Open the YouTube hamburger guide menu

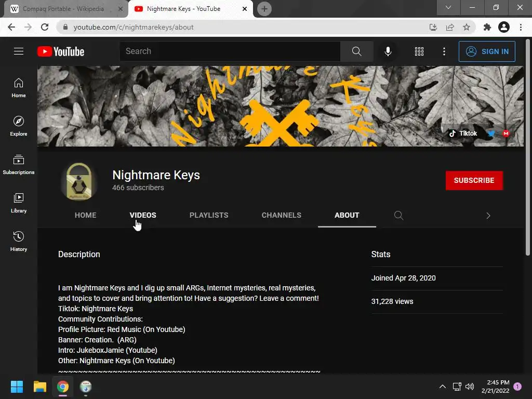(x=19, y=51)
